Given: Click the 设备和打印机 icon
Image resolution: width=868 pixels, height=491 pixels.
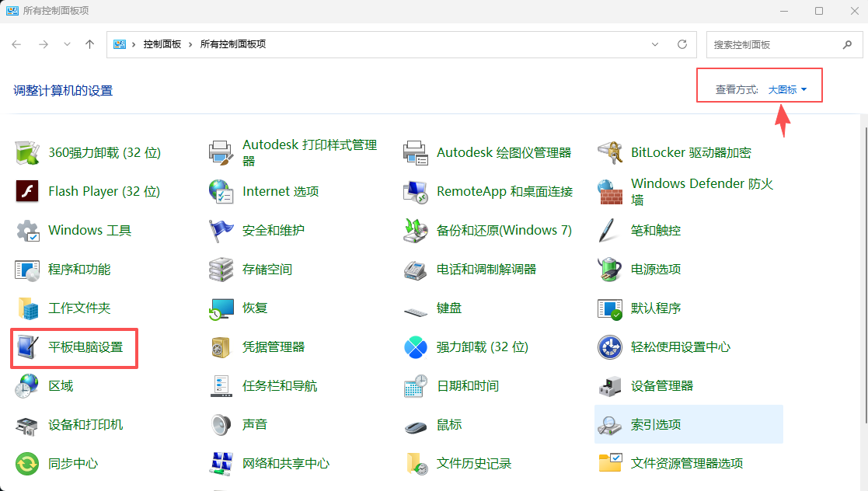Looking at the screenshot, I should [27, 425].
